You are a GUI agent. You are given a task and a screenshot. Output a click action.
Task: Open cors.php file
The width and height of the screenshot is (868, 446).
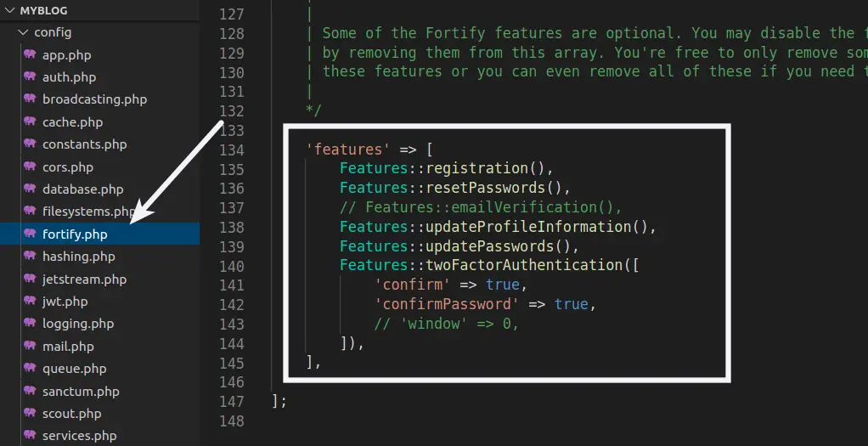(x=68, y=167)
